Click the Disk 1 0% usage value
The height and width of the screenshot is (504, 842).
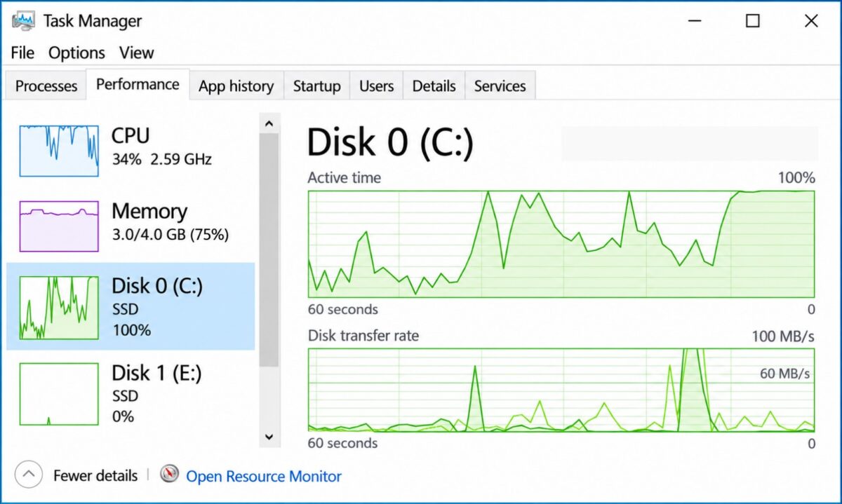(x=123, y=416)
